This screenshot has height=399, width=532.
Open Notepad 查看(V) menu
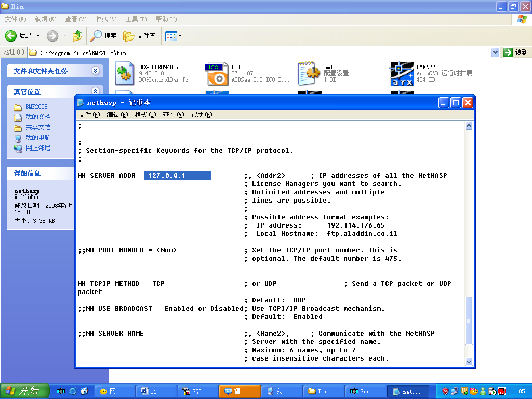click(x=174, y=115)
